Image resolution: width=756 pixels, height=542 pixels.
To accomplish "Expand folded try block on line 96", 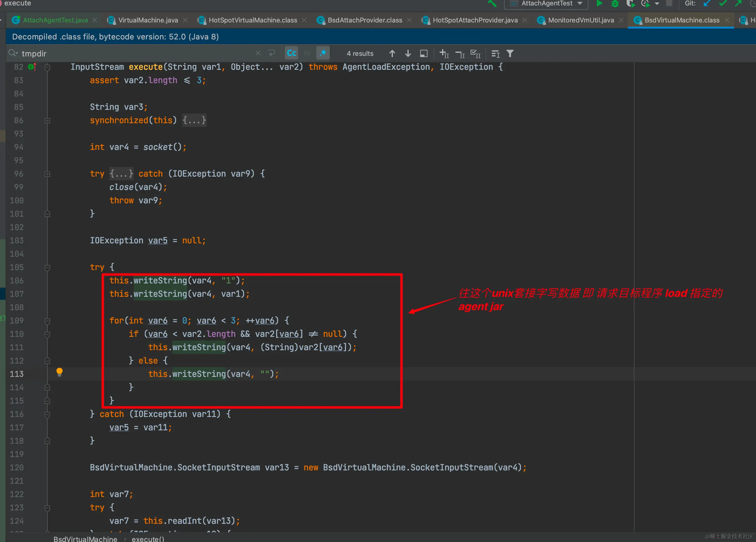I will pos(47,174).
